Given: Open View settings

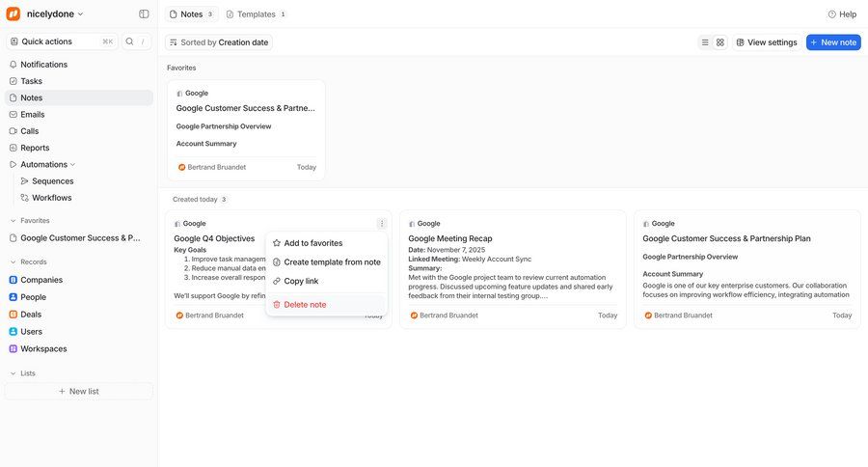Looking at the screenshot, I should point(767,42).
